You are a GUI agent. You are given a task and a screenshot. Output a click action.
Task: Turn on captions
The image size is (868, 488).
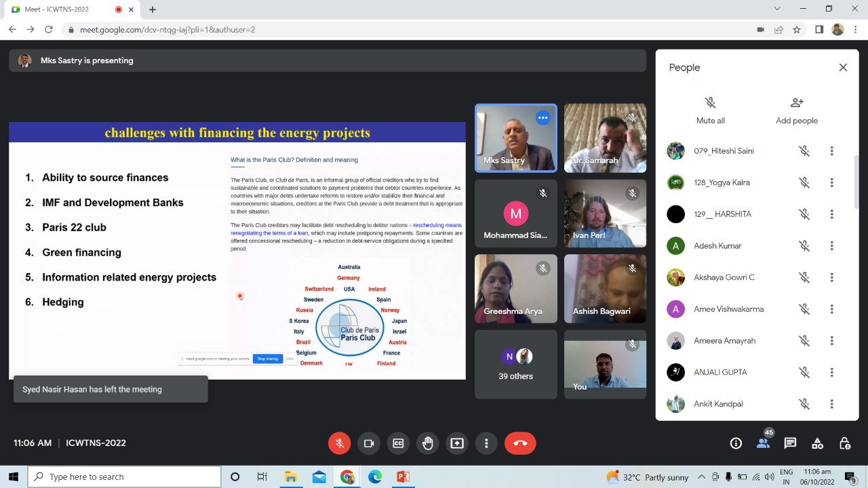click(x=398, y=443)
